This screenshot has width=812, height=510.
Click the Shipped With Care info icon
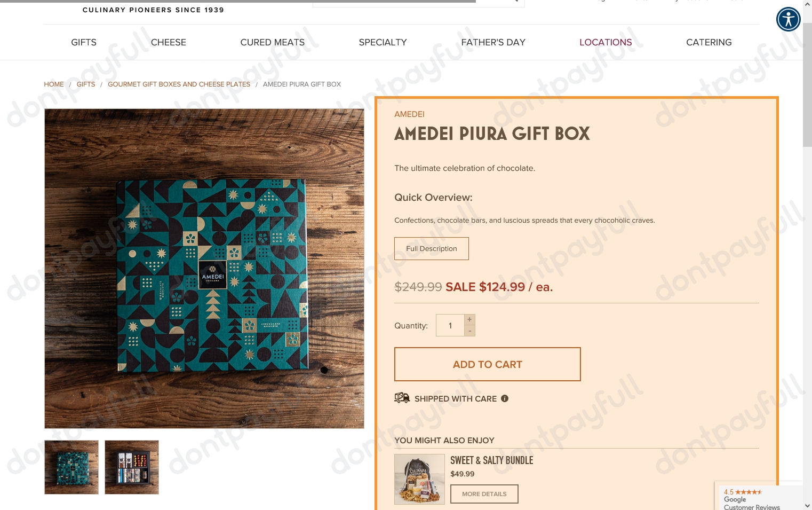[505, 398]
